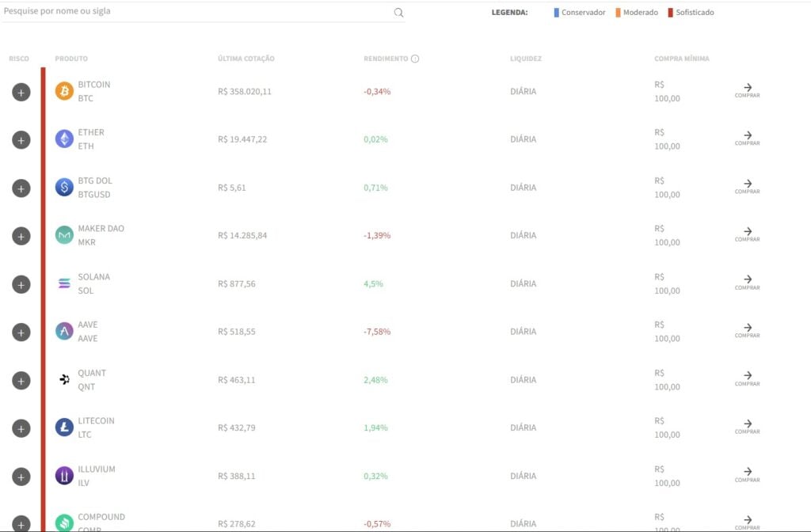Click the Illuvium logo icon
The height and width of the screenshot is (532, 811).
pos(64,476)
